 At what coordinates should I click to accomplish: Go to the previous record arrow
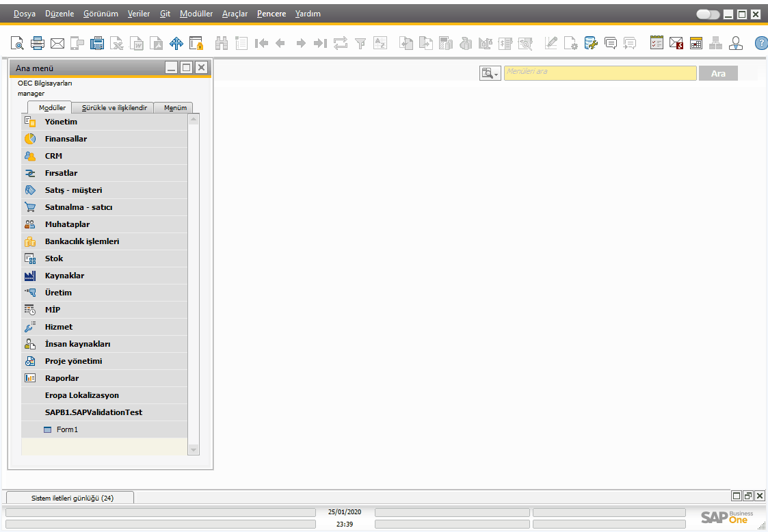click(x=280, y=43)
